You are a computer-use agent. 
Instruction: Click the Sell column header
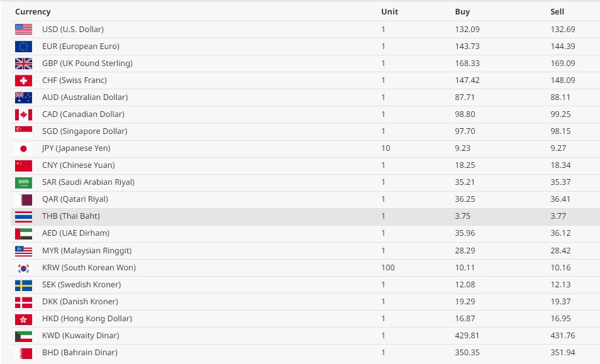pos(557,12)
